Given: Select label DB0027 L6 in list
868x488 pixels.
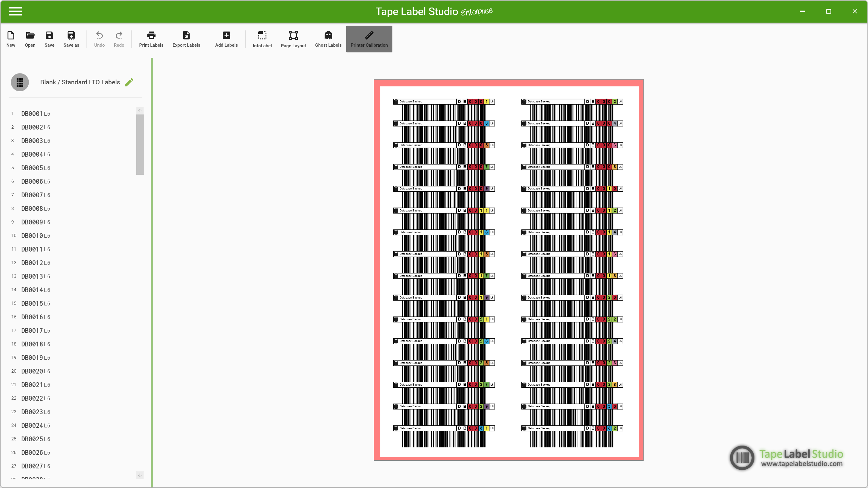Looking at the screenshot, I should tap(35, 466).
